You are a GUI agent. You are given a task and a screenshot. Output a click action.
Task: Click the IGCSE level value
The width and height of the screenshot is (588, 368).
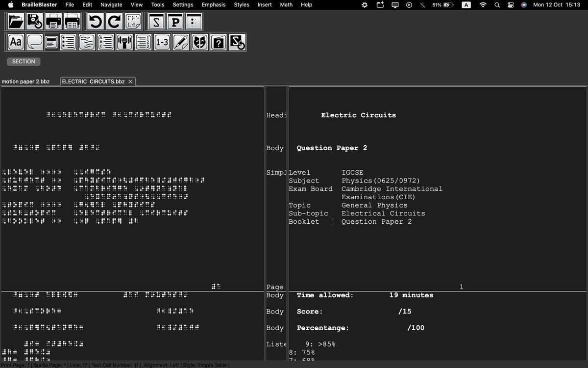[352, 172]
